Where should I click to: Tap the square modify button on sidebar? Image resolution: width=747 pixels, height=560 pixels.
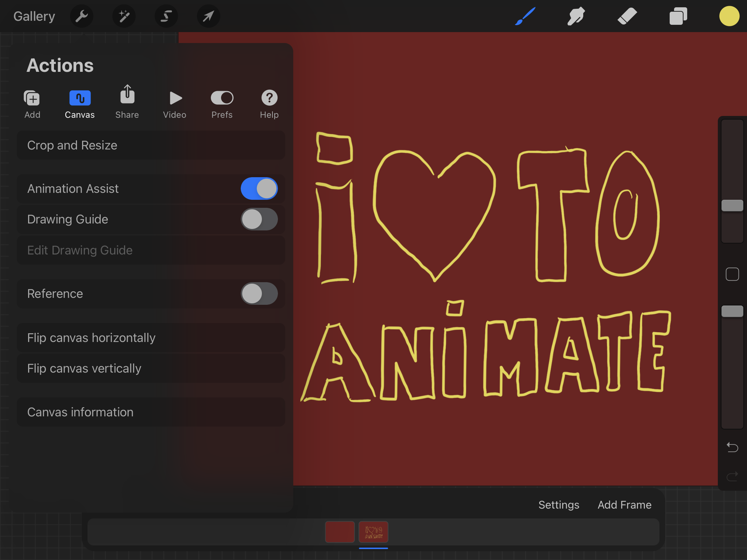click(732, 274)
